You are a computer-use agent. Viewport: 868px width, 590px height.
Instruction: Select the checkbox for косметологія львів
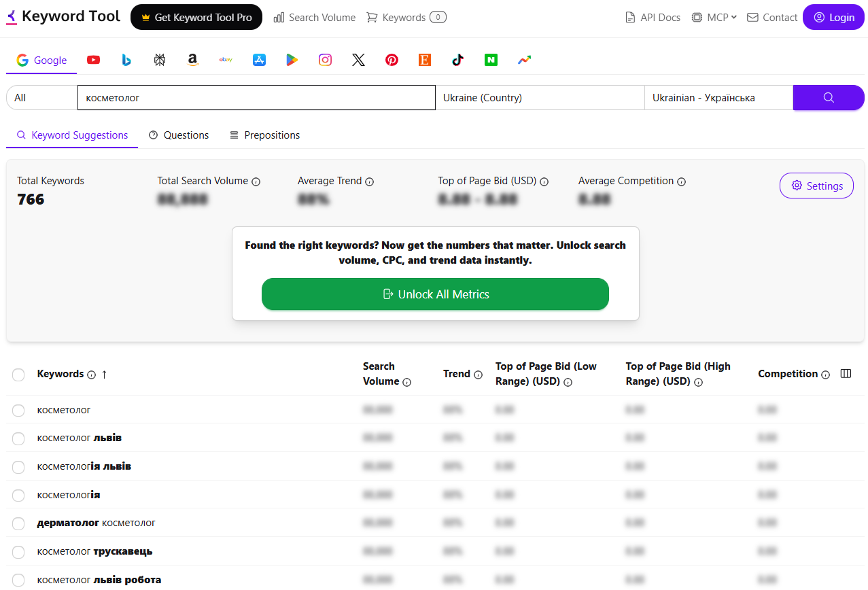click(18, 467)
